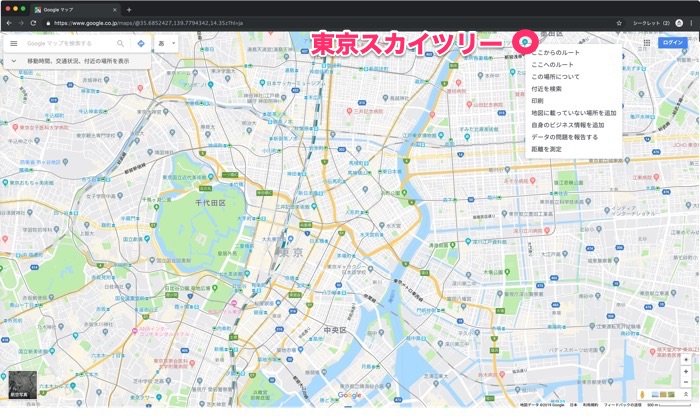Open the incognito profile avatar icon
The height and width of the screenshot is (419, 700).
click(679, 23)
